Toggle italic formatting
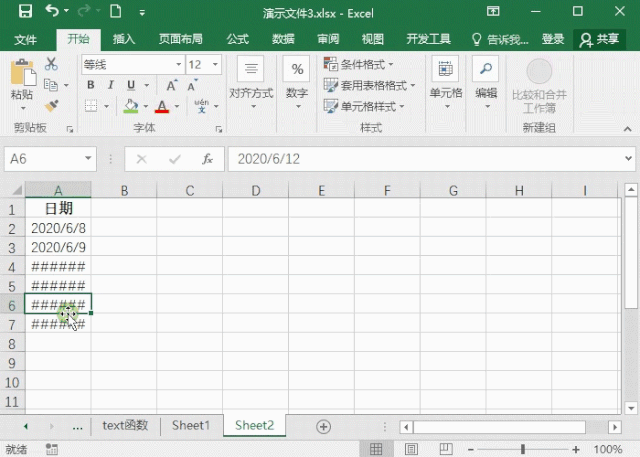This screenshot has width=640, height=457. click(x=110, y=85)
